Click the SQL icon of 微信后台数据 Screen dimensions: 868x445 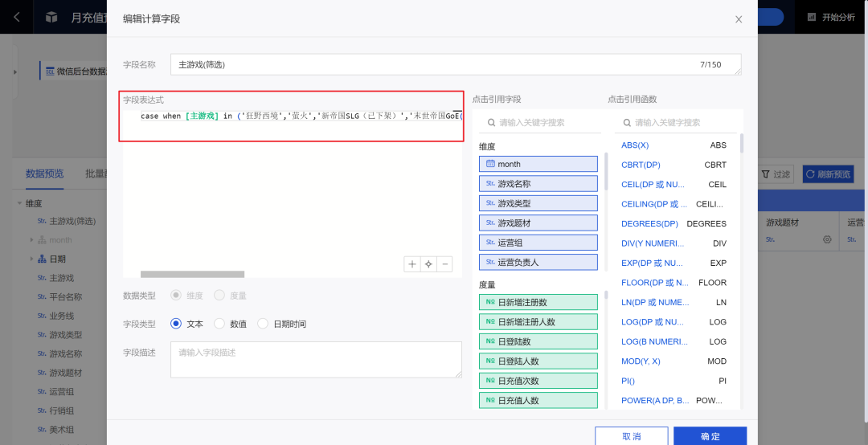(50, 71)
